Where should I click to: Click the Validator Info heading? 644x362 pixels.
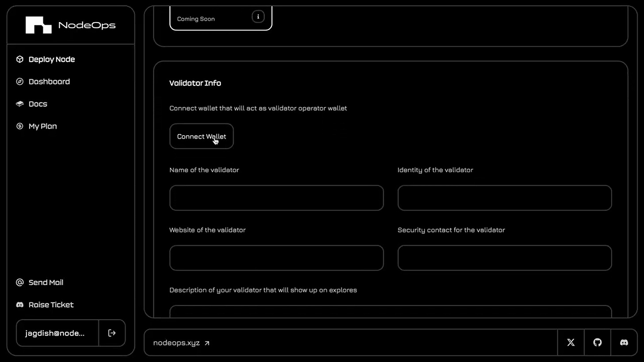click(x=195, y=83)
